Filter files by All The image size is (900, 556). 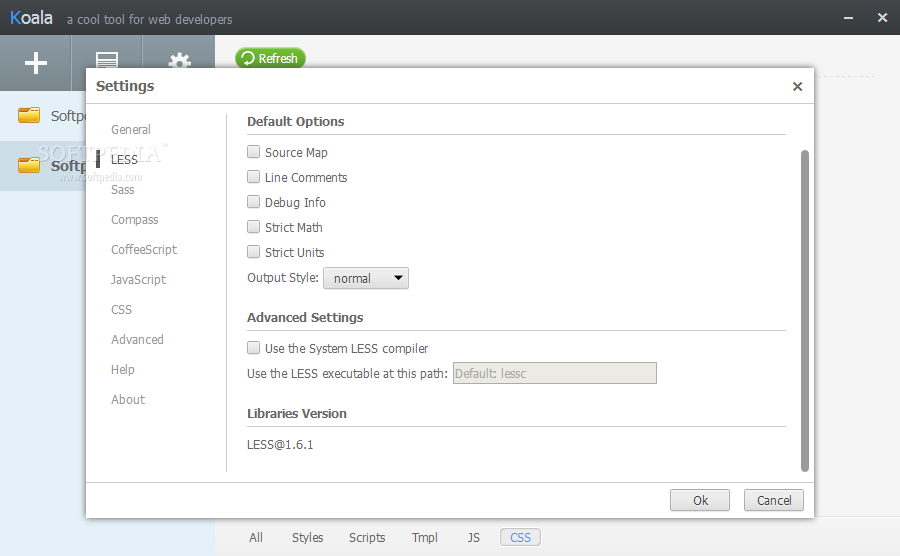256,538
